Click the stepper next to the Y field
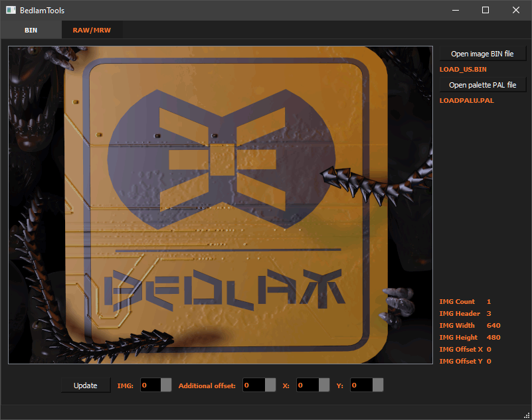The width and height of the screenshot is (532, 420). tap(378, 385)
